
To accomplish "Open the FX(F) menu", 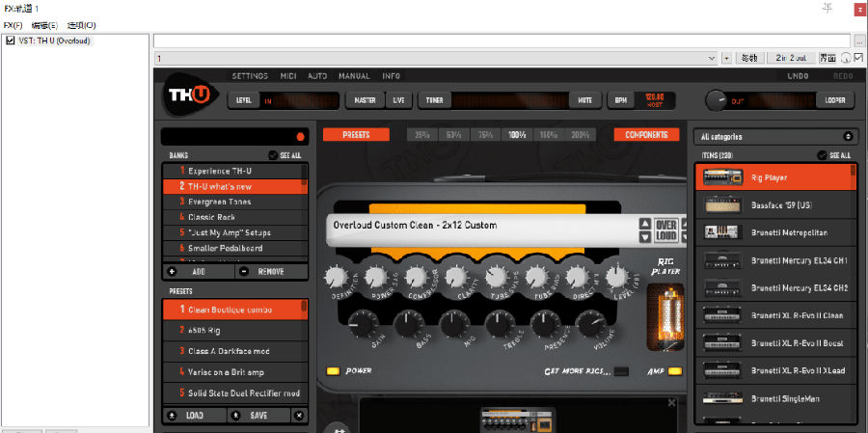I will tap(13, 25).
